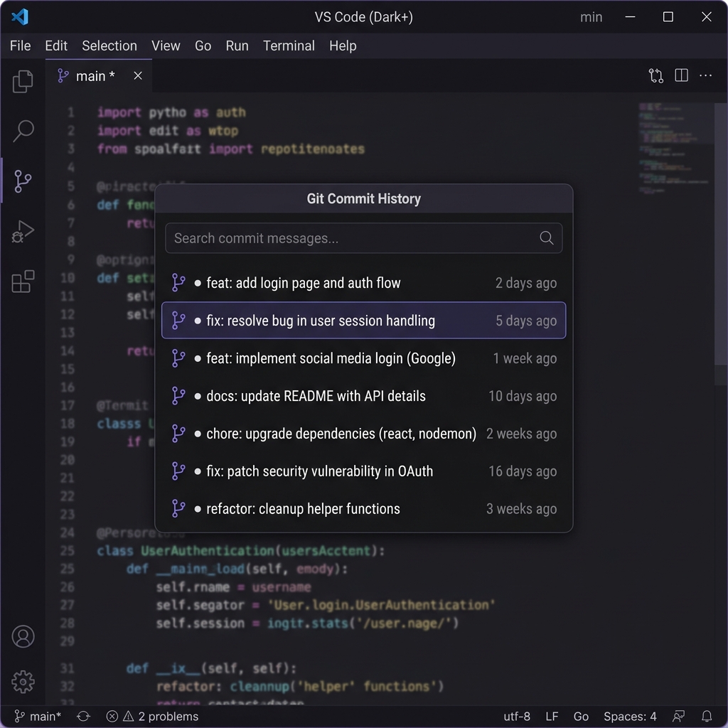The height and width of the screenshot is (728, 728).
Task: Select the 'main *' editor tab
Action: (x=99, y=75)
